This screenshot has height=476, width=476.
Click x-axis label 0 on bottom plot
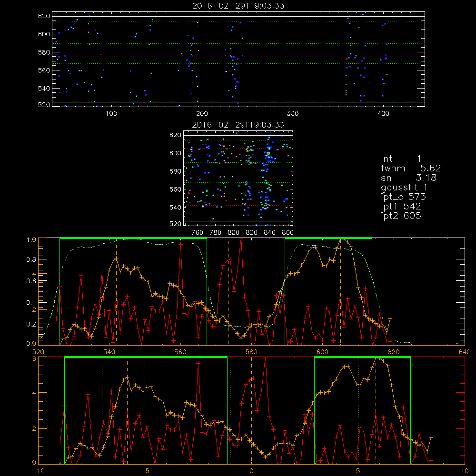[251, 471]
